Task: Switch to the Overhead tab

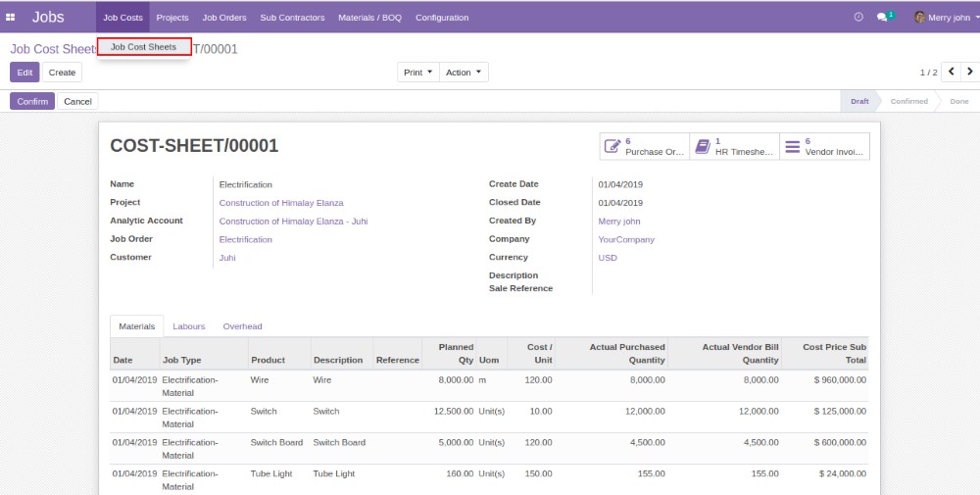Action: [242, 326]
